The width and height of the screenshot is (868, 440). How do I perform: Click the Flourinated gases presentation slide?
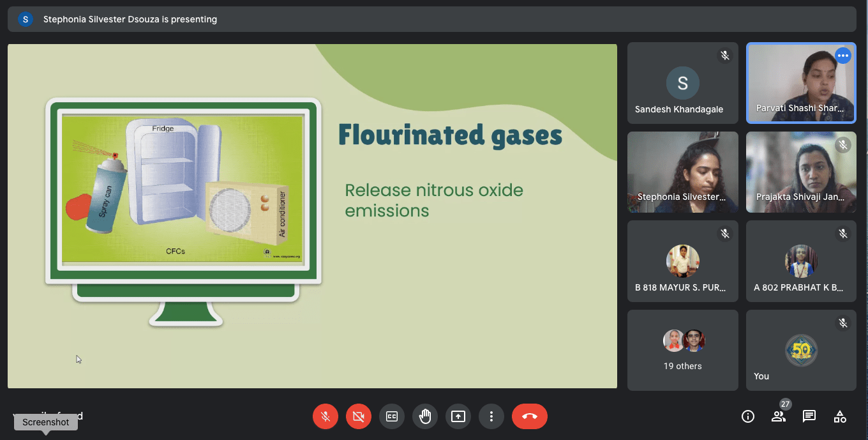(x=312, y=216)
